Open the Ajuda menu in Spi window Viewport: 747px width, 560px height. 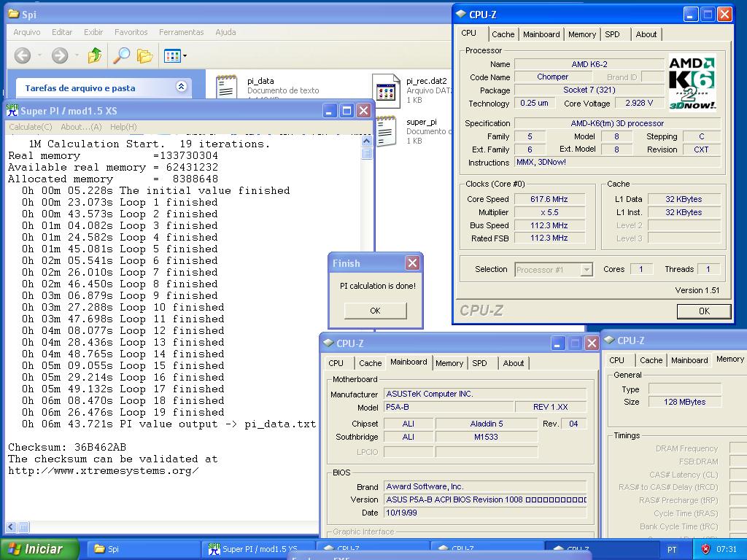pos(225,32)
